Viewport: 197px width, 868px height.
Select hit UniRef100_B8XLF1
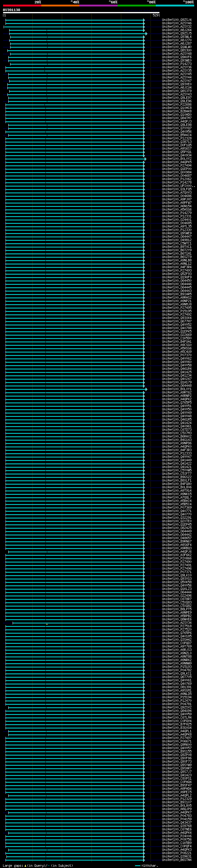coord(176,481)
